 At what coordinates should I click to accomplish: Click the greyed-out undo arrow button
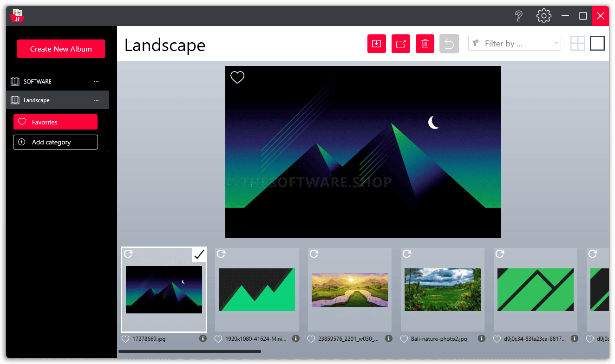coord(449,44)
